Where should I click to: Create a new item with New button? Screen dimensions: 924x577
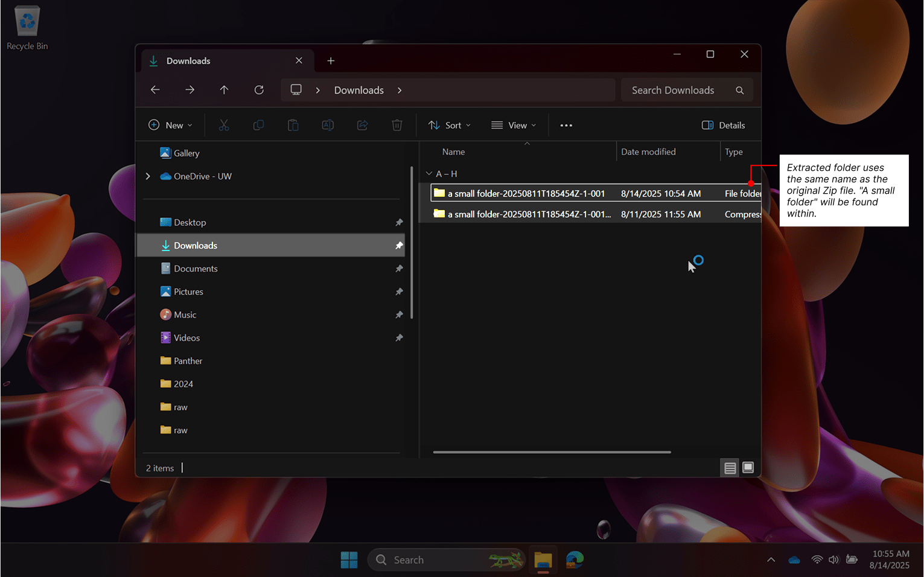pyautogui.click(x=170, y=125)
